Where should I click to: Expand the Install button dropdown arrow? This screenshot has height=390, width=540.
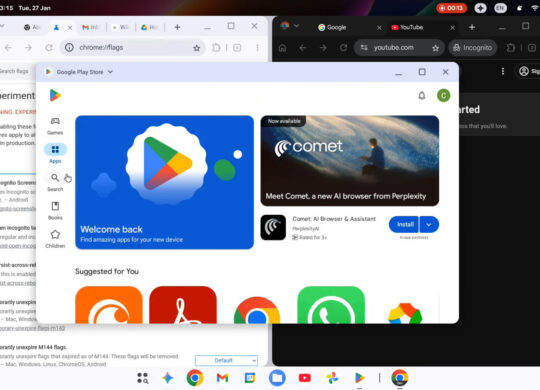(x=429, y=225)
